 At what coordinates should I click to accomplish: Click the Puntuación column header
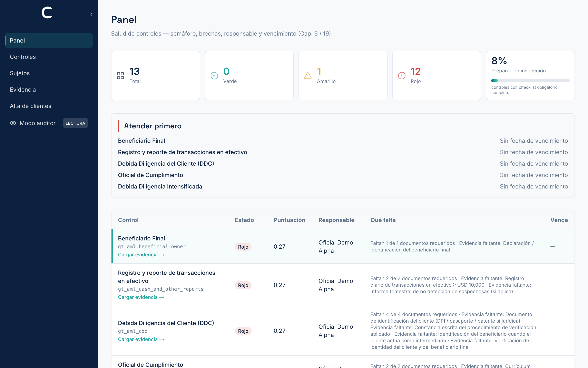tap(289, 220)
